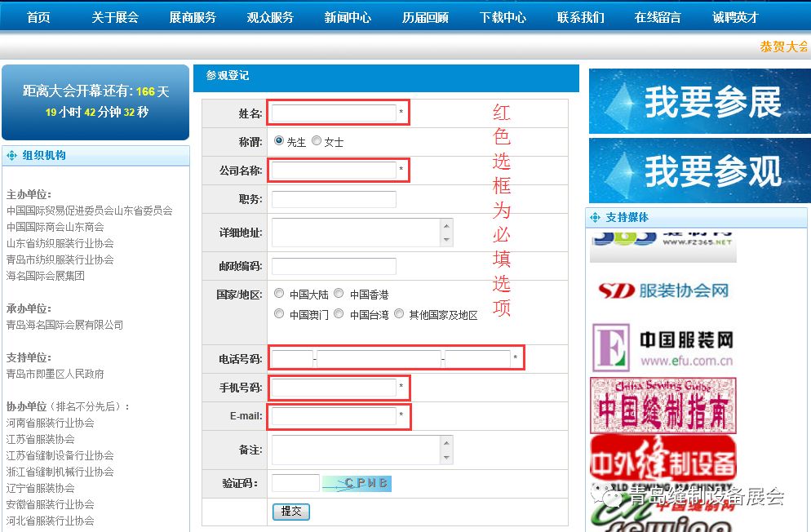Select the 先生 radio button

[279, 140]
